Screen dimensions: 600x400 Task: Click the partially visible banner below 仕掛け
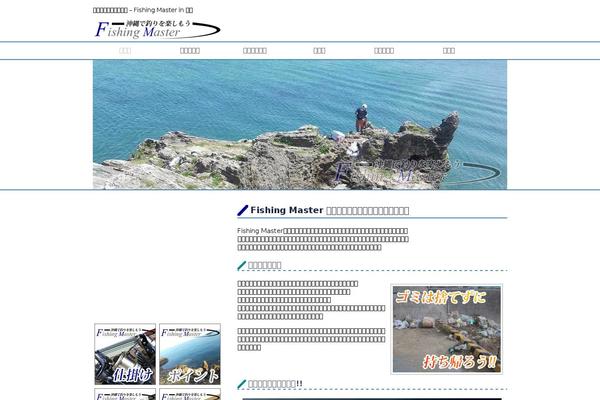tap(125, 394)
